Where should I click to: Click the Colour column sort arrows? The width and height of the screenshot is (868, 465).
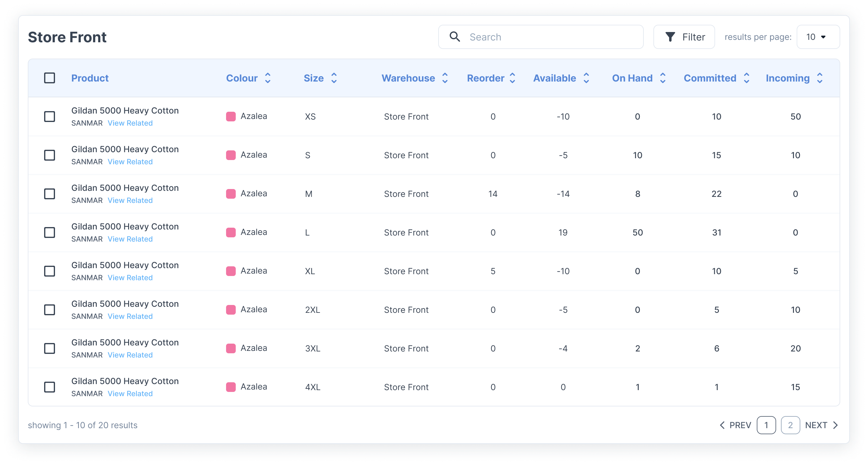(267, 78)
